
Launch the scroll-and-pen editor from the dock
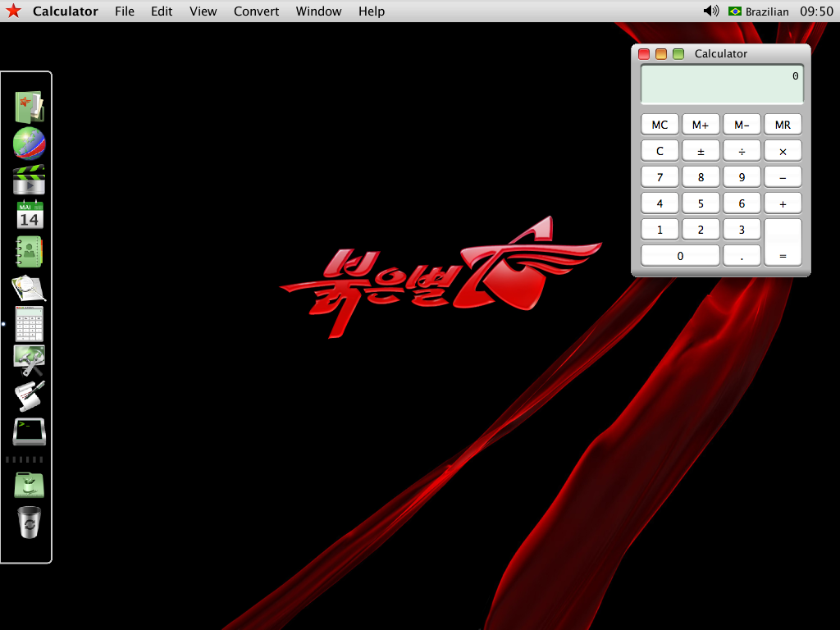click(30, 396)
